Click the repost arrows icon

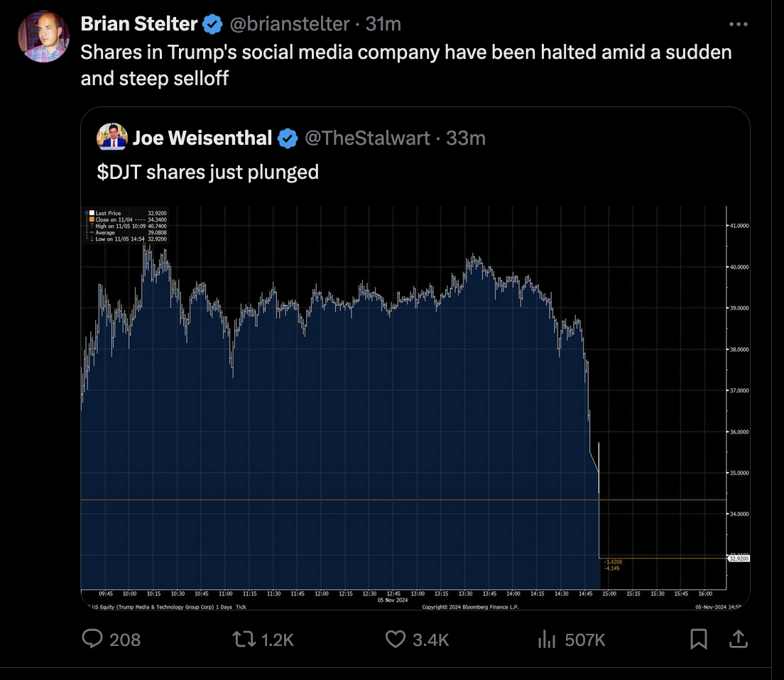(244, 639)
